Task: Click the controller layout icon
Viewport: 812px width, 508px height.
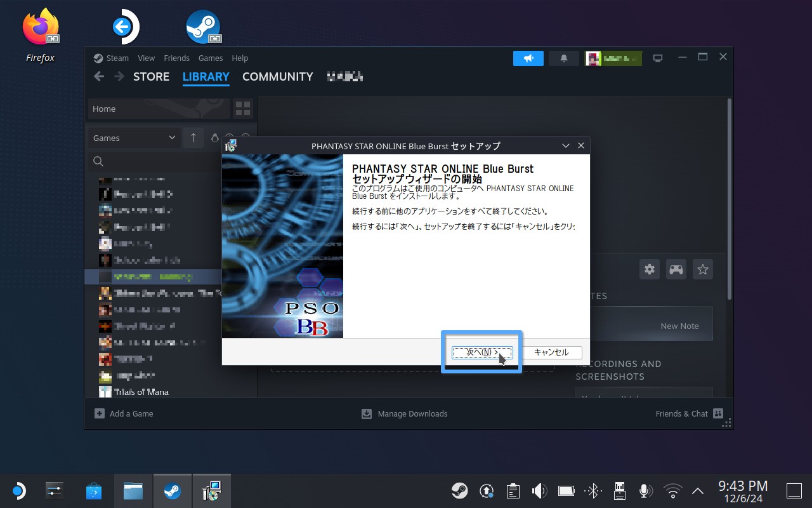Action: pyautogui.click(x=676, y=269)
